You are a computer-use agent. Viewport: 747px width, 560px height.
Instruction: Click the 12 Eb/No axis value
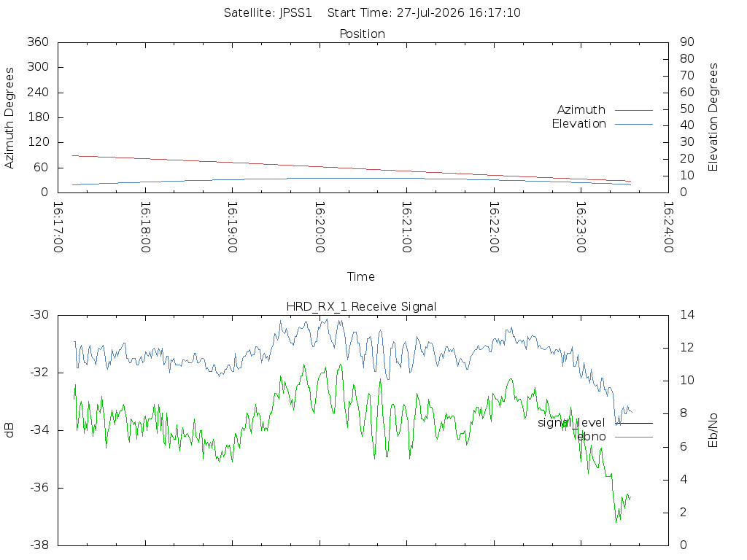(x=687, y=347)
